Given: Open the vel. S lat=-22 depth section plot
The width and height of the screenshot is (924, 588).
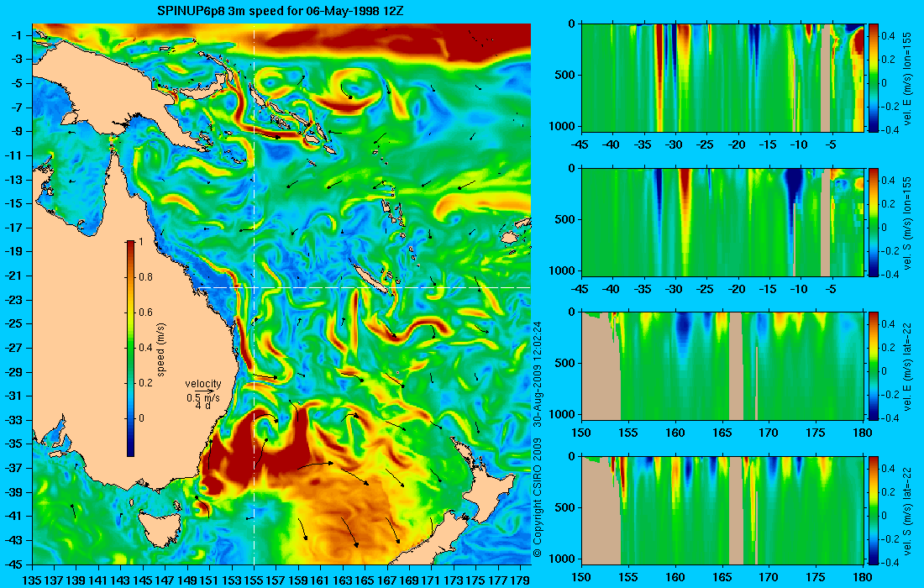Looking at the screenshot, I should [722, 510].
